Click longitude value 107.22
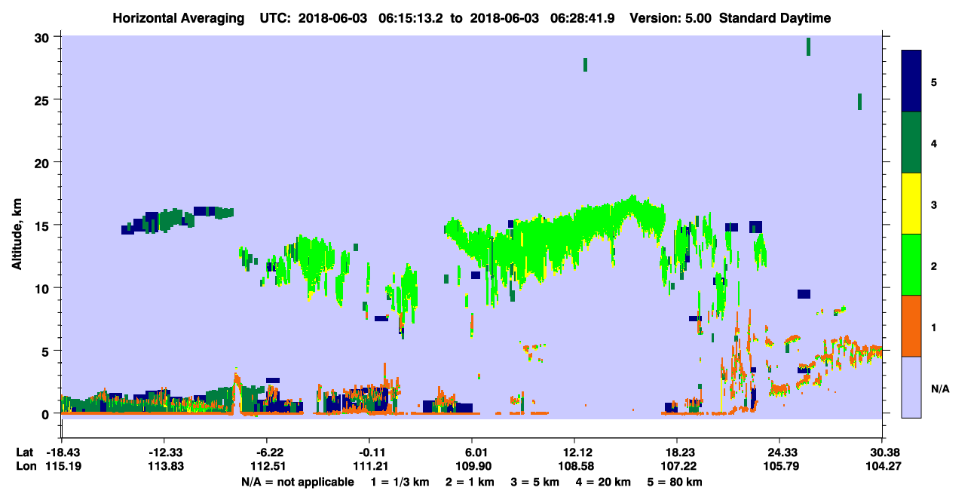 pos(677,466)
